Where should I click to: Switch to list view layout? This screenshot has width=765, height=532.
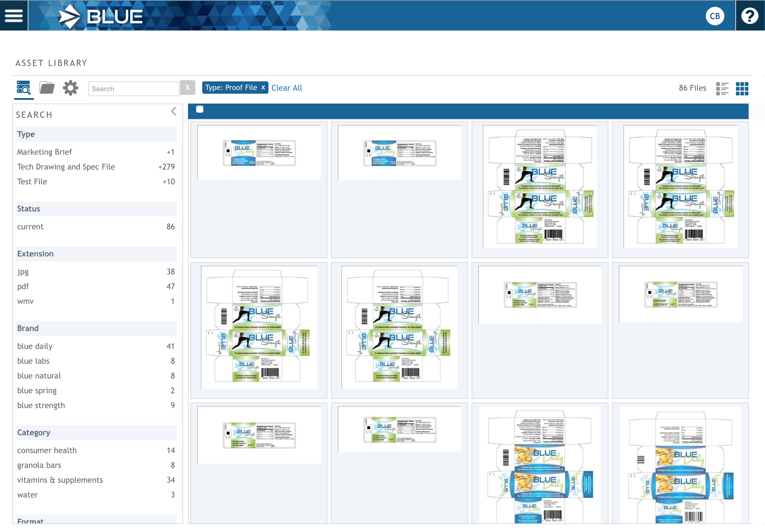coord(722,88)
